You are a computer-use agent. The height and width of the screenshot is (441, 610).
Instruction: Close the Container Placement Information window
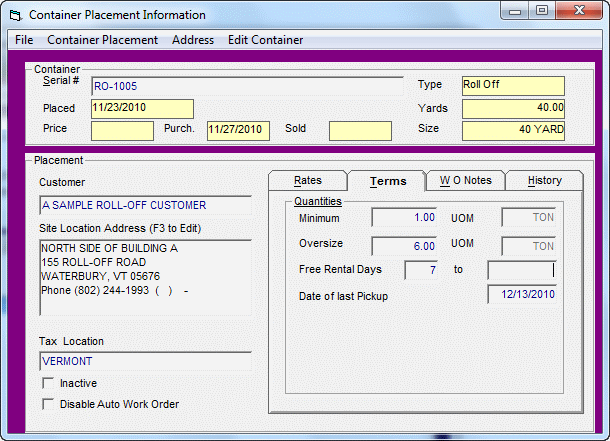[x=579, y=11]
